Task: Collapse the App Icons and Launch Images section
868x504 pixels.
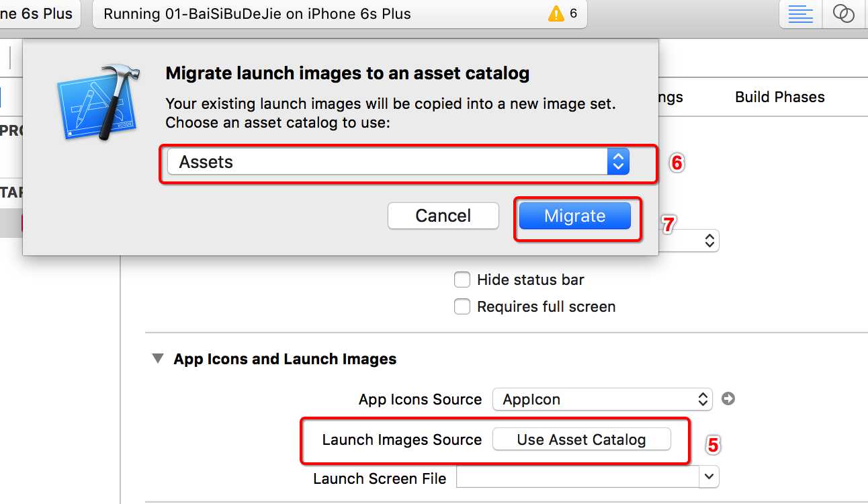Action: pos(158,359)
